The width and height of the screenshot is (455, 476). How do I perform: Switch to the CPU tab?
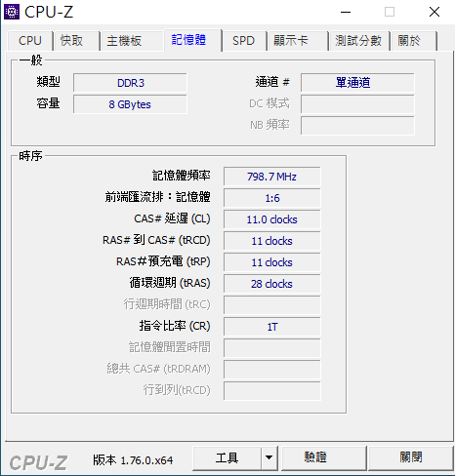click(30, 41)
